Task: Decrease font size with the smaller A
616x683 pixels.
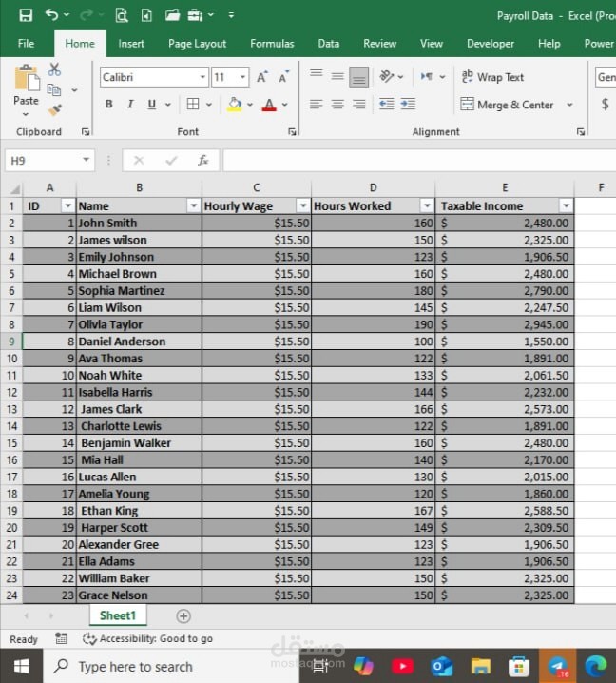Action: (x=283, y=77)
